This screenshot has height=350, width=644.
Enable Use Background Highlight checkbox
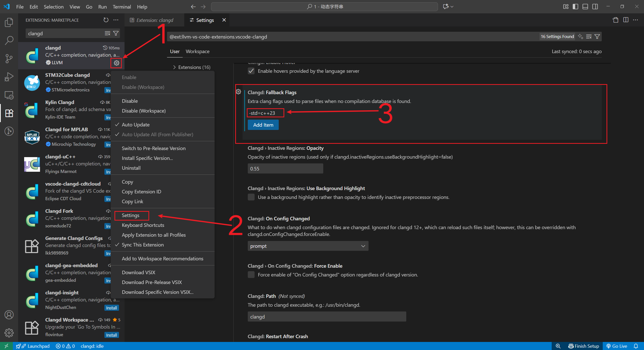pos(251,197)
